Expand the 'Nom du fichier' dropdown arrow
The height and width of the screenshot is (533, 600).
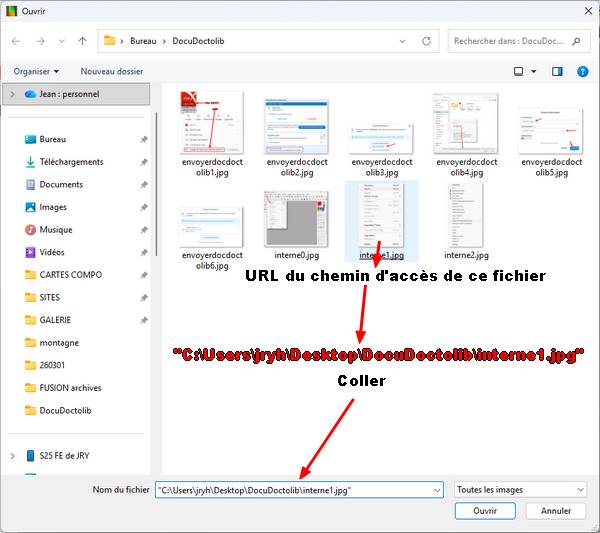pos(437,490)
